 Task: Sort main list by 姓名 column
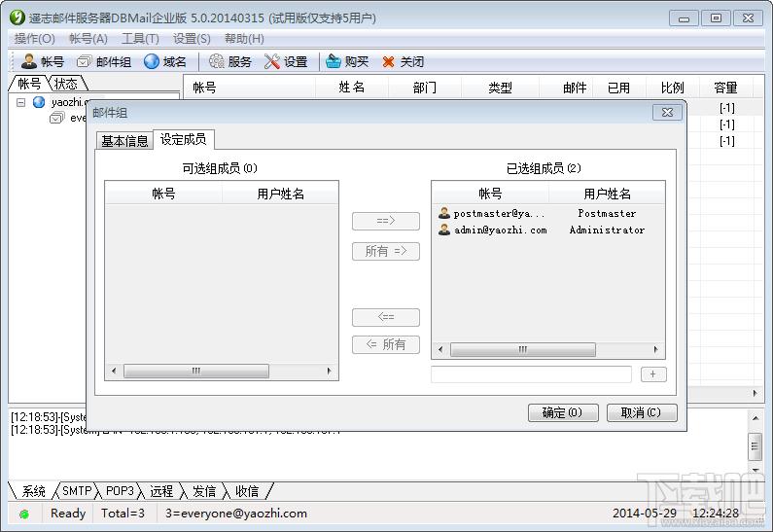pos(352,88)
